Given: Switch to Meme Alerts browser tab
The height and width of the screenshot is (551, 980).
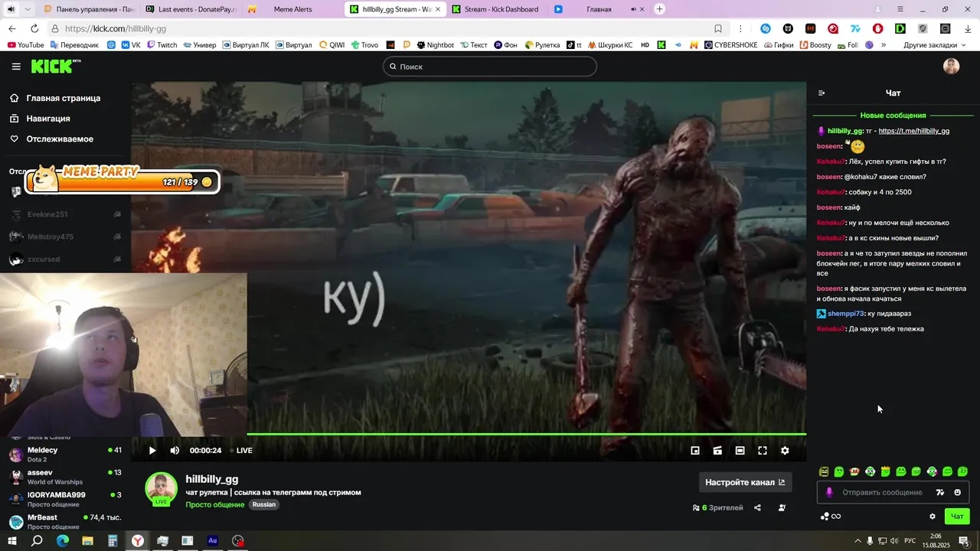Looking at the screenshot, I should (293, 9).
